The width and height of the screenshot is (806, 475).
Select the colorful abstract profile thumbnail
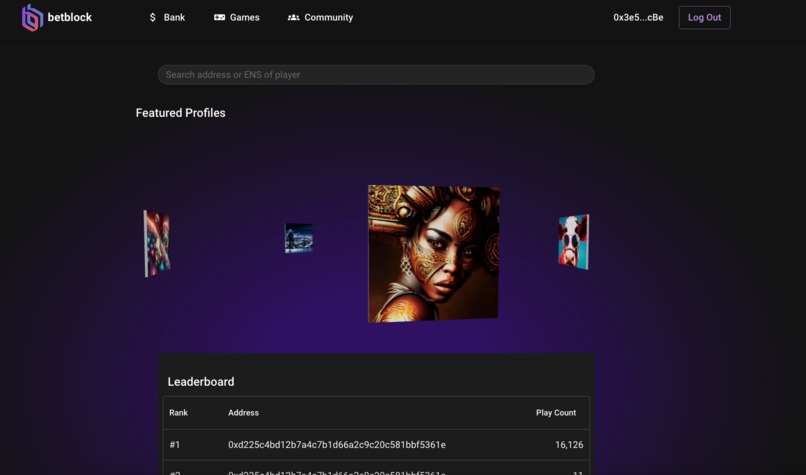click(157, 243)
